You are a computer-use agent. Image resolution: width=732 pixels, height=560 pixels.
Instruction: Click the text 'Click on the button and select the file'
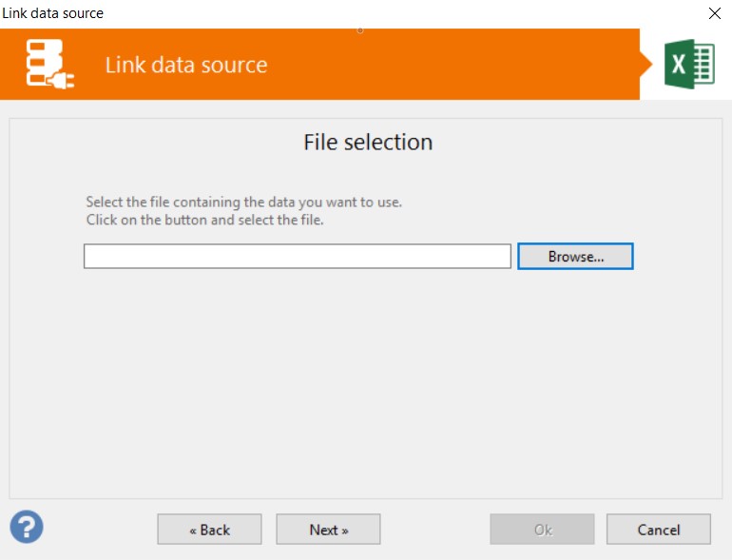click(x=204, y=220)
